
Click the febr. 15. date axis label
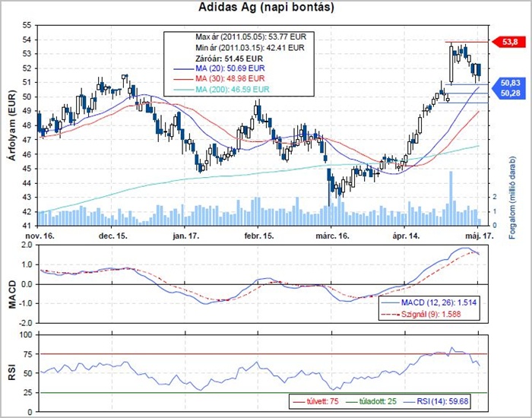(259, 236)
